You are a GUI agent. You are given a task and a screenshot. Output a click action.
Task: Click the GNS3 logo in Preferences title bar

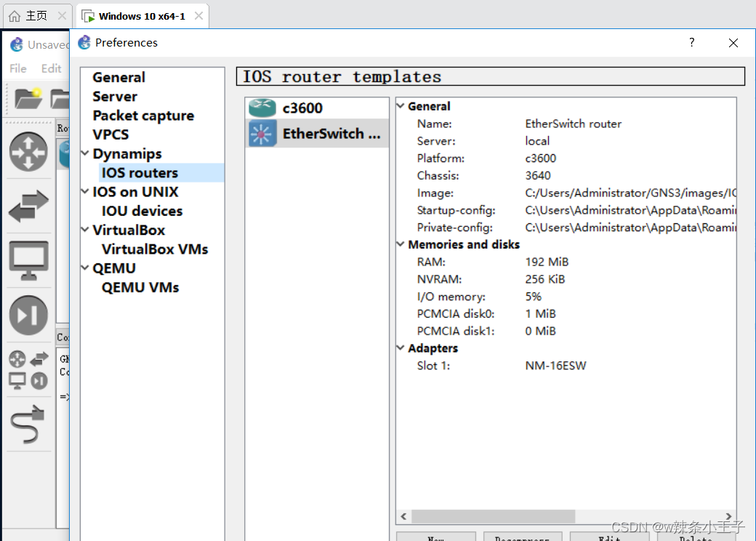(84, 42)
